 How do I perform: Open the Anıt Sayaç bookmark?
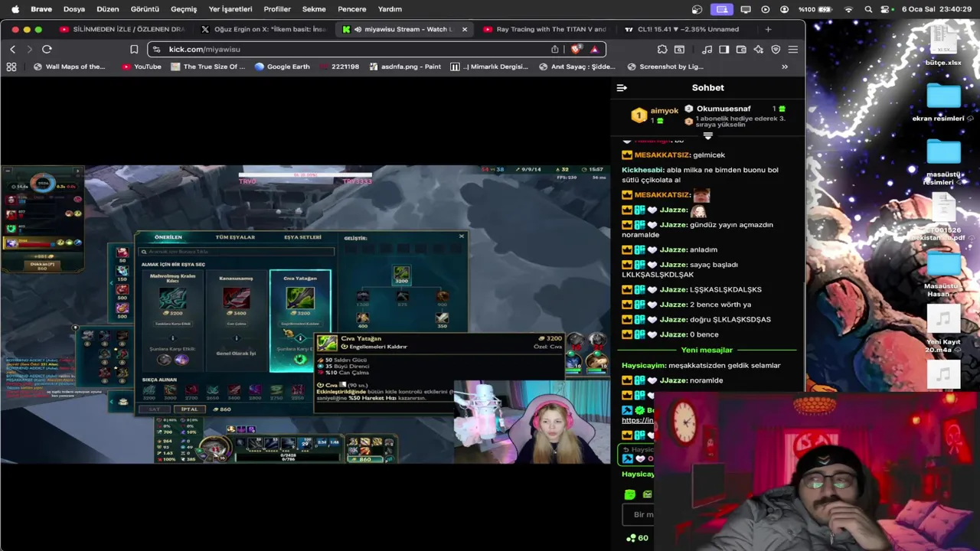tap(577, 67)
